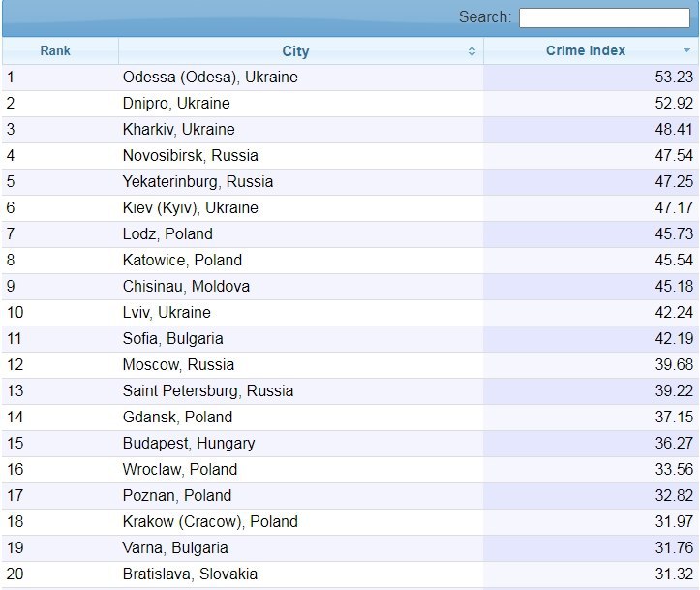
Task: Click crime index value 39.68
Action: click(x=674, y=365)
